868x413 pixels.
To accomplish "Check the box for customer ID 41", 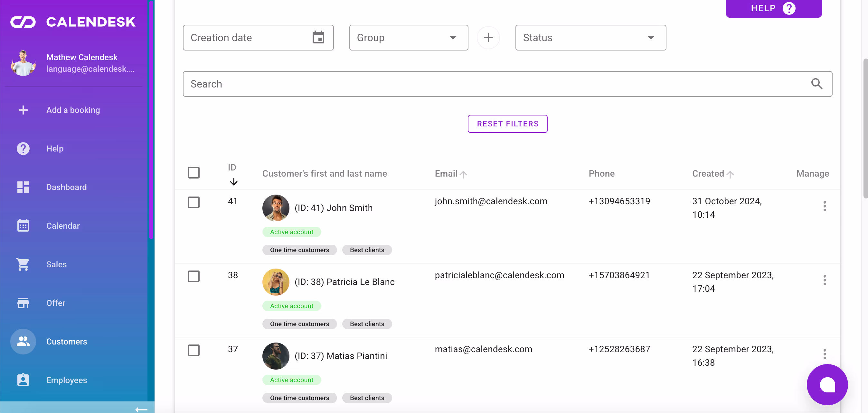I will [194, 202].
